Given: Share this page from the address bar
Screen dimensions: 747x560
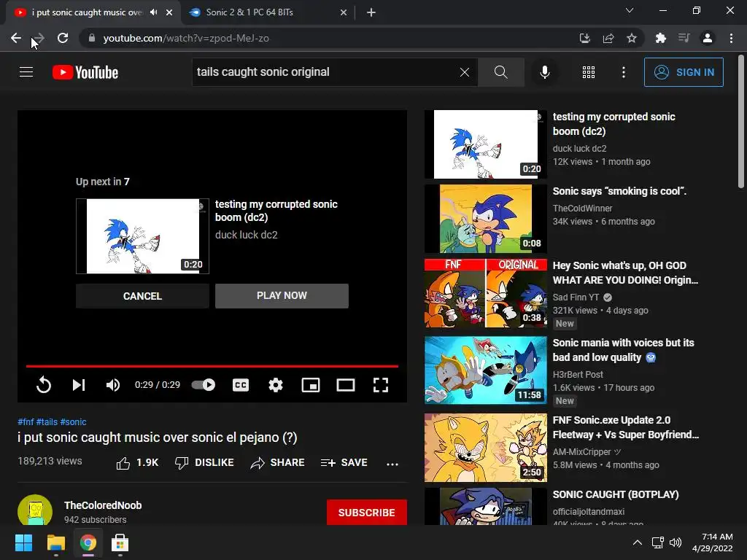Looking at the screenshot, I should pyautogui.click(x=608, y=38).
